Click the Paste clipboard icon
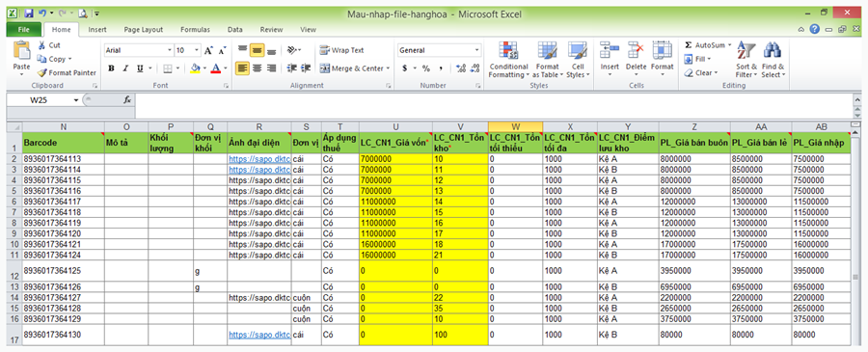The height and width of the screenshot is (352, 868). click(21, 51)
